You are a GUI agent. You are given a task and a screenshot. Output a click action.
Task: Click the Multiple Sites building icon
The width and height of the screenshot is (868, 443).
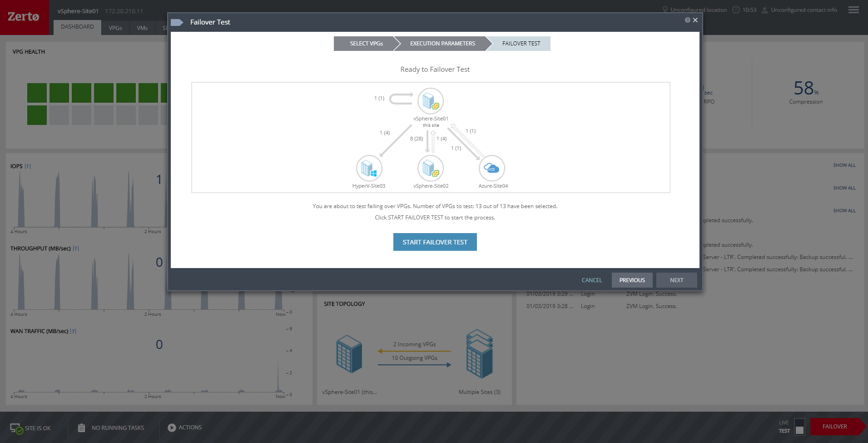pyautogui.click(x=480, y=354)
